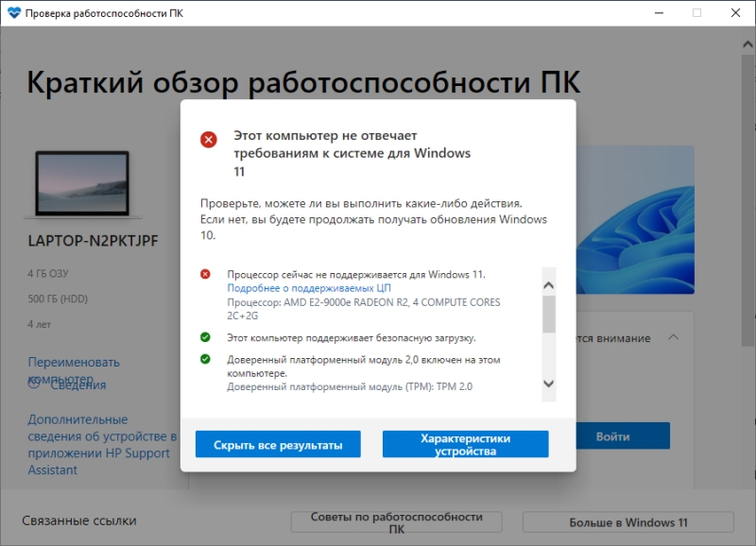The width and height of the screenshot is (756, 546).
Task: Collapse the attention section chevron behind dialog
Action: coord(674,337)
